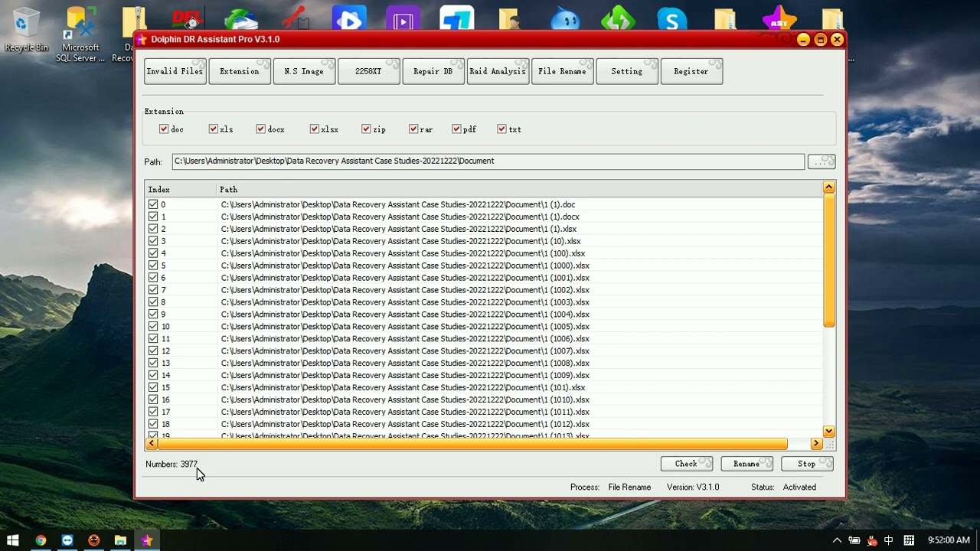This screenshot has width=980, height=551.
Task: Select the row for 1 (1).docx
Action: point(484,217)
